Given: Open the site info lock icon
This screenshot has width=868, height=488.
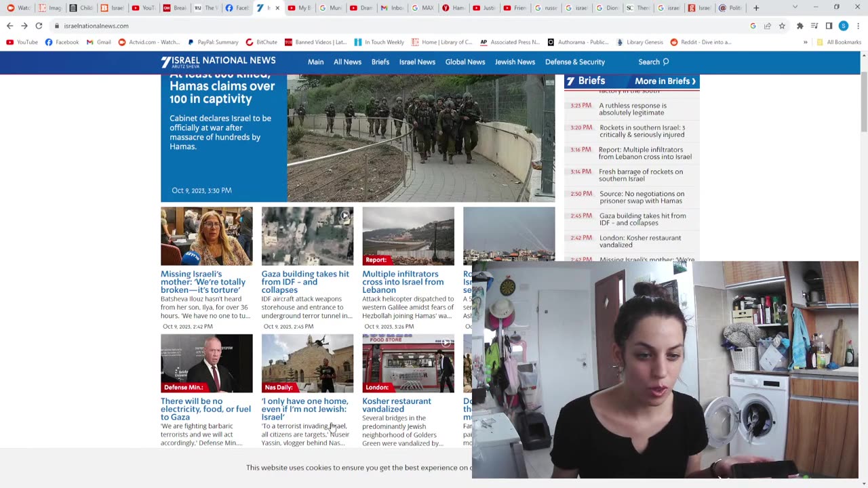Looking at the screenshot, I should point(56,26).
